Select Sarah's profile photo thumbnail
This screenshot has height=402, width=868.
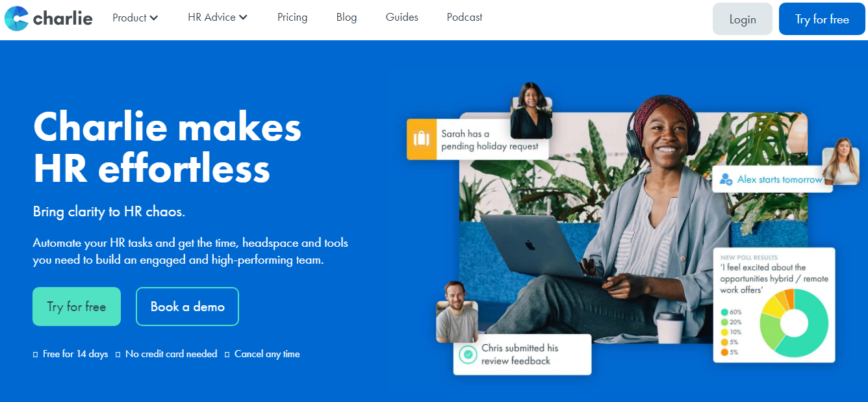pyautogui.click(x=531, y=111)
